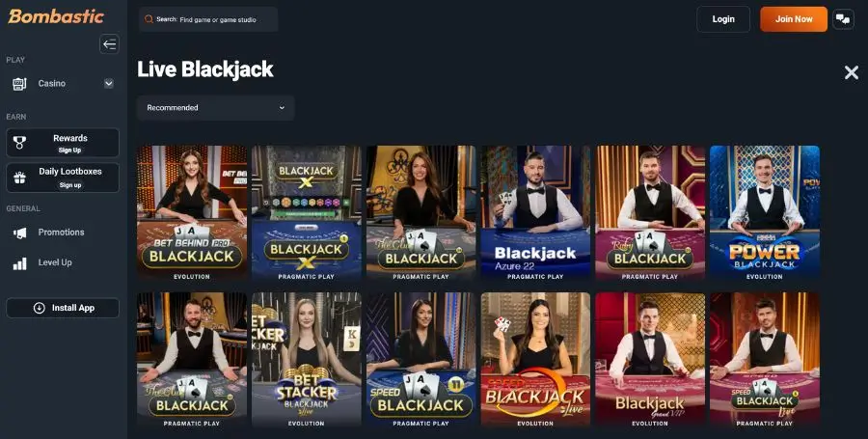Open the Blackjack Azure 22 thumbnail
The height and width of the screenshot is (439, 868).
tap(535, 213)
